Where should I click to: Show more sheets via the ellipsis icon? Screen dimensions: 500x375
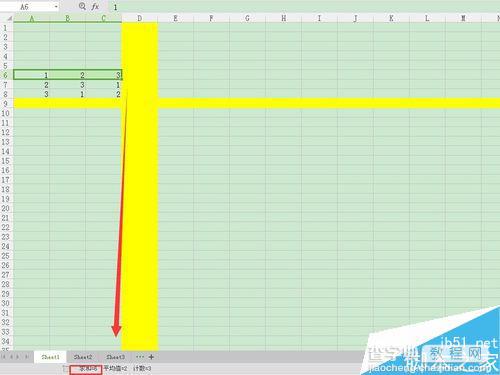140,357
